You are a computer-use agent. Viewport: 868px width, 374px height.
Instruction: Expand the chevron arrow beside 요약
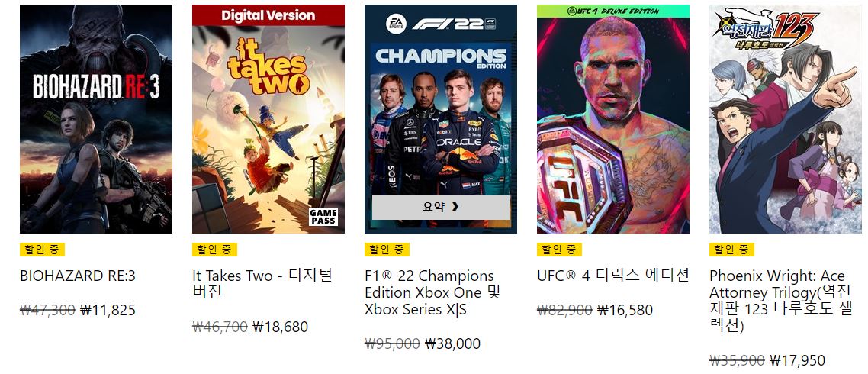455,207
